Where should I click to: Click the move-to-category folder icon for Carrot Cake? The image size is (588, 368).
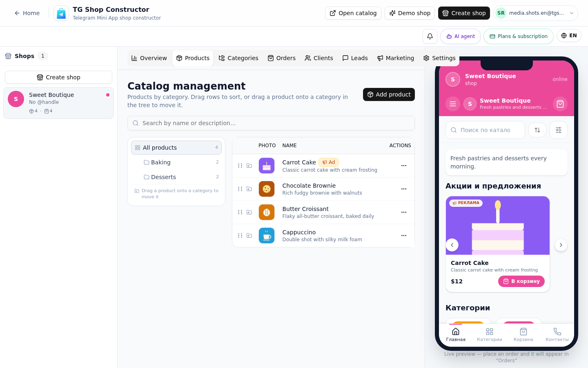249,166
